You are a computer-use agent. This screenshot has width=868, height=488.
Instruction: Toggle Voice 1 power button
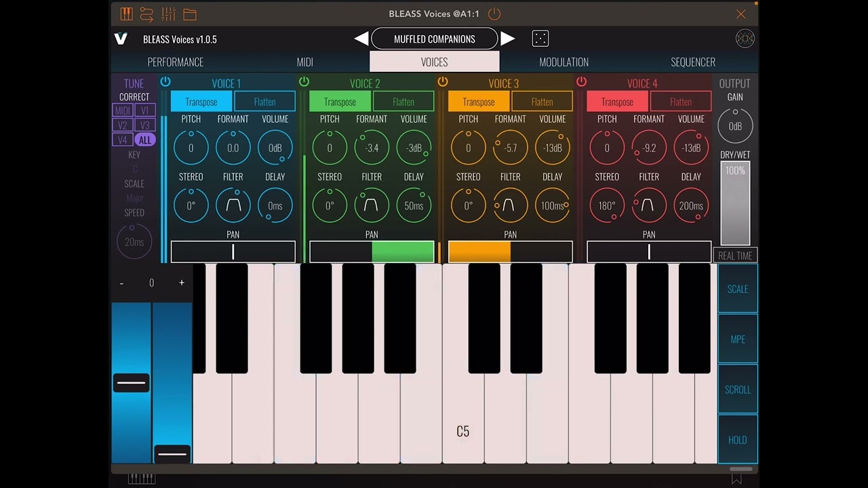(165, 82)
